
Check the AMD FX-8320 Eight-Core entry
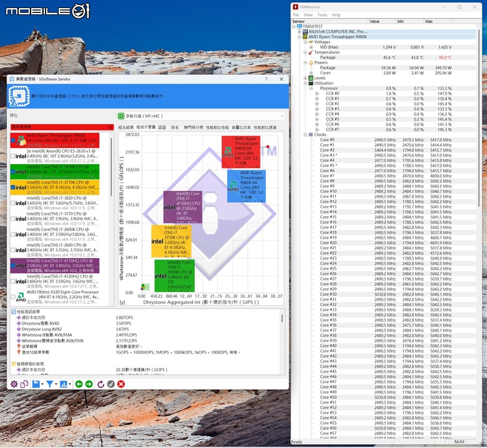(12, 297)
